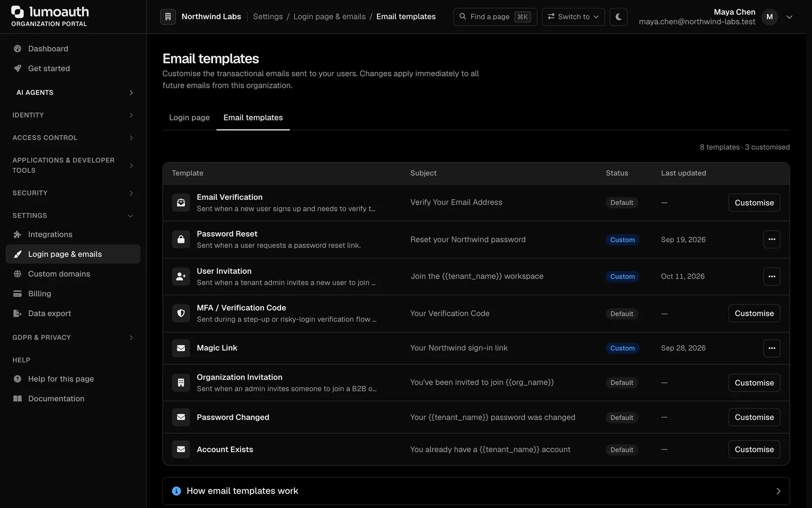Open Get started rocket item
Screen dimensions: 812x508
click(73, 69)
